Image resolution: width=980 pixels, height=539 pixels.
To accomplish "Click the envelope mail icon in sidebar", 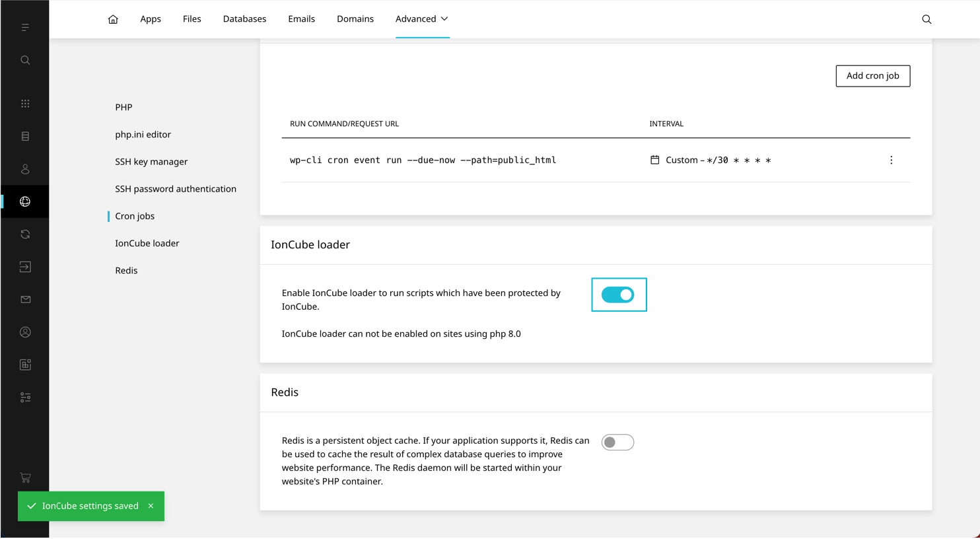I will [x=25, y=299].
